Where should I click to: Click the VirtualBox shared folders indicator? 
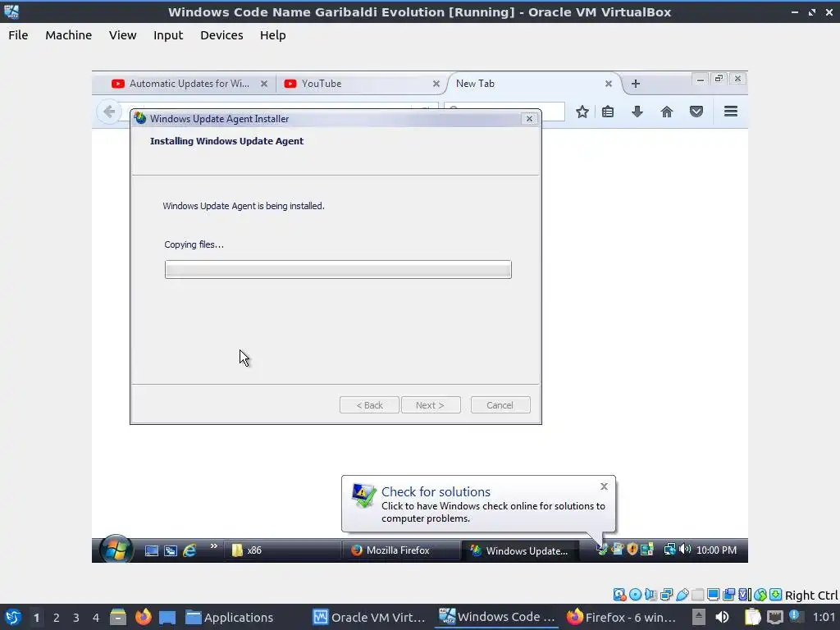coord(697,595)
